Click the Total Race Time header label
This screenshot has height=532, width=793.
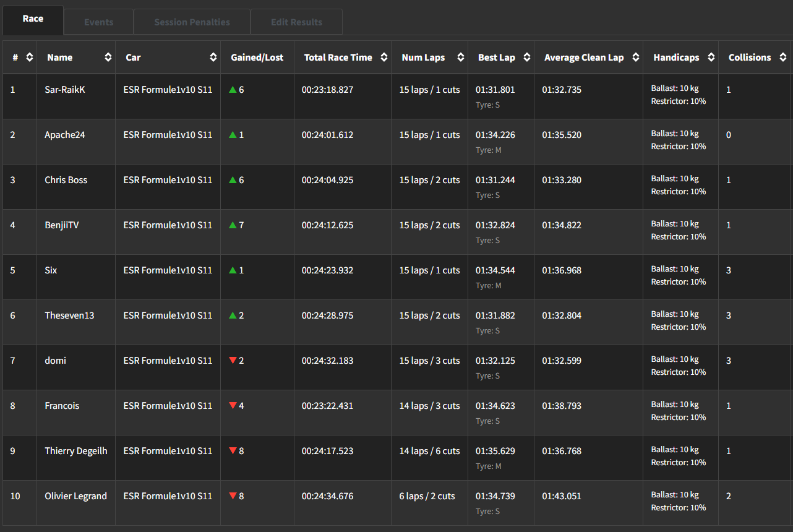338,58
